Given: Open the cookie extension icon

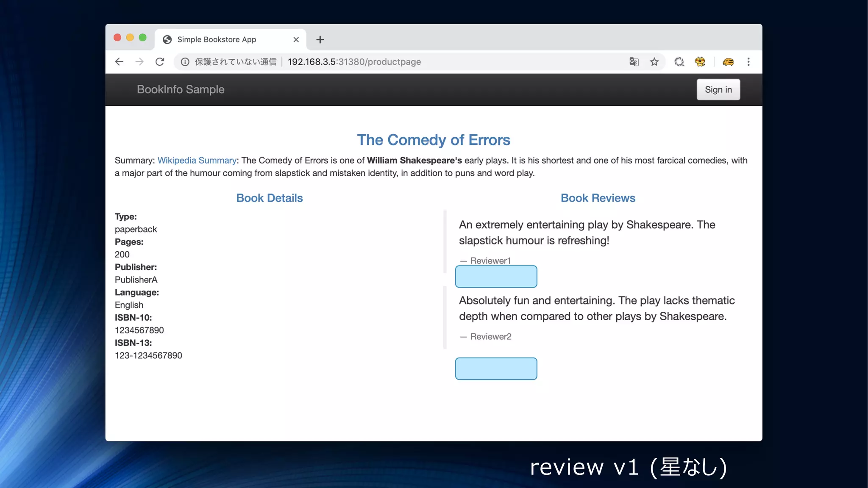Looking at the screenshot, I should (700, 62).
